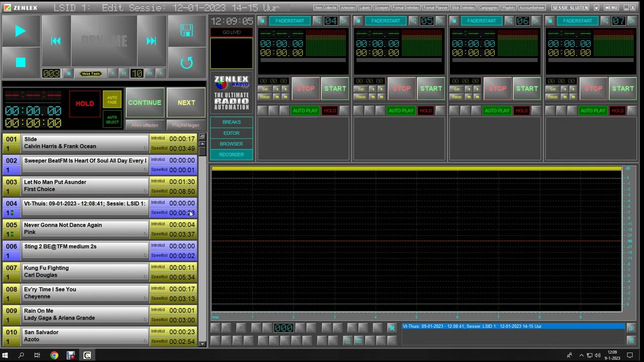Viewport: 644px width, 362px height.
Task: Click the Reset button on player 04
Action: (265, 97)
